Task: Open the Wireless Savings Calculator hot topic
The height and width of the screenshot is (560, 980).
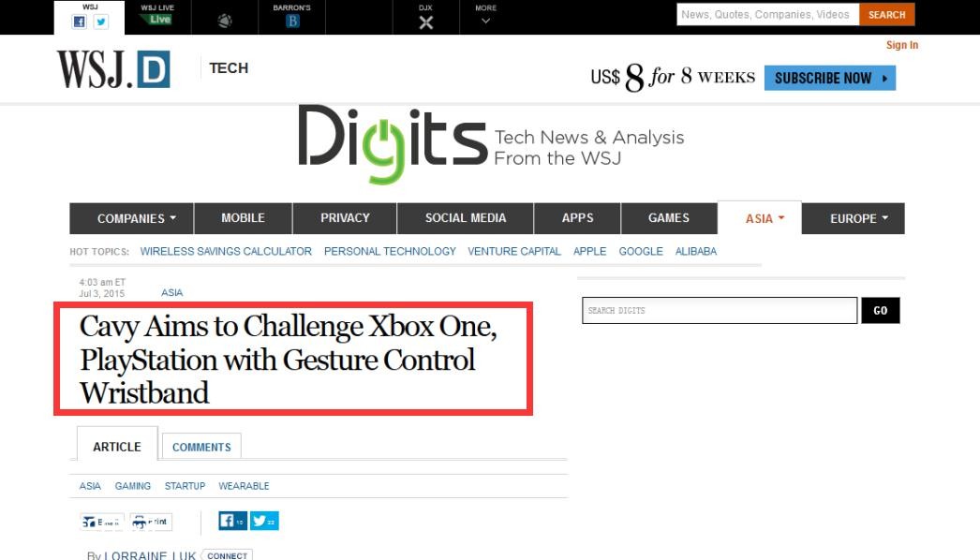Action: [x=226, y=251]
